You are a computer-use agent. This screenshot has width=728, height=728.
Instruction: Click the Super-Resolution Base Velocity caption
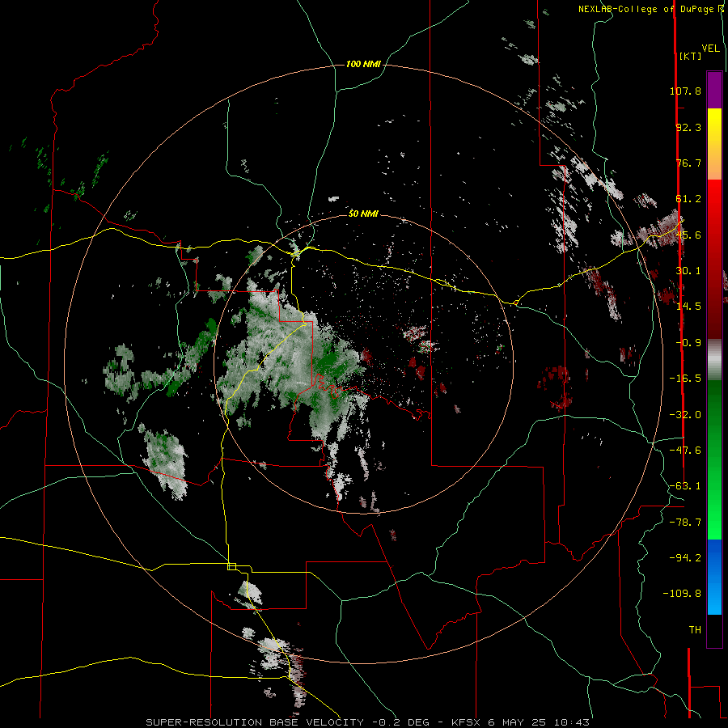(x=367, y=722)
